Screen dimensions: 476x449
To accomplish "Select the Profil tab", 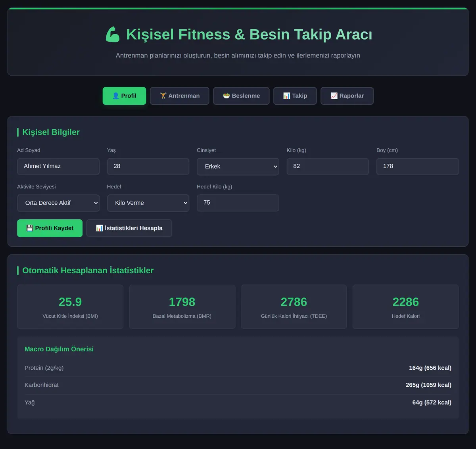I will click(x=125, y=96).
